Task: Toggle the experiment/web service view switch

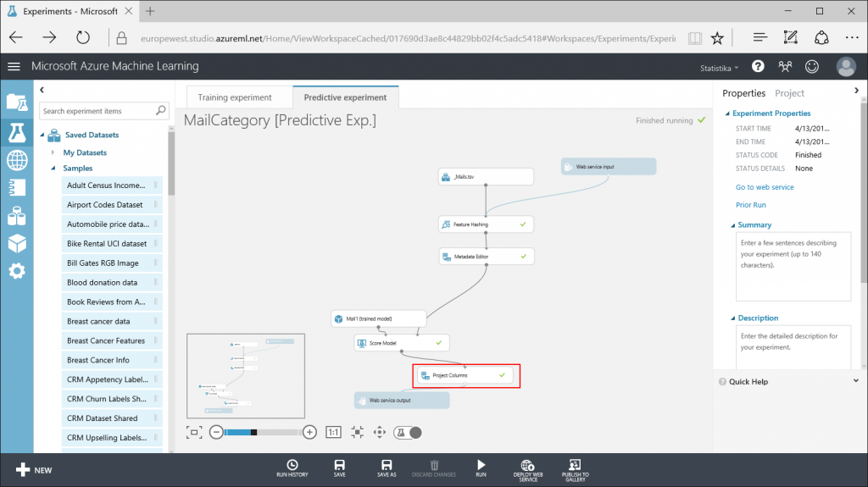Action: [x=408, y=432]
